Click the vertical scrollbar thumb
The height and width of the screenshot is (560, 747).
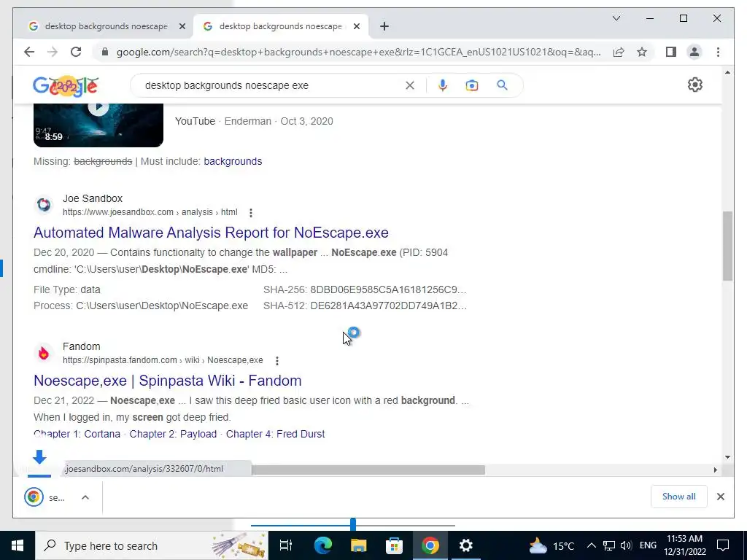(727, 246)
